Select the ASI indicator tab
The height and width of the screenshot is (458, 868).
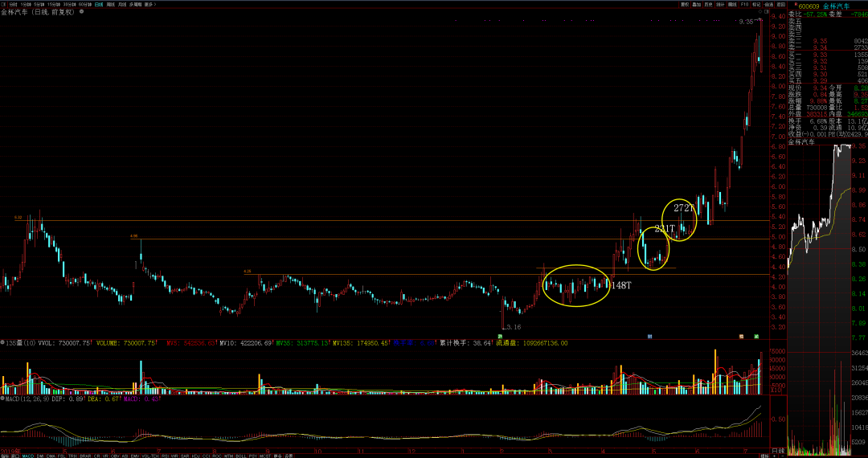point(125,456)
